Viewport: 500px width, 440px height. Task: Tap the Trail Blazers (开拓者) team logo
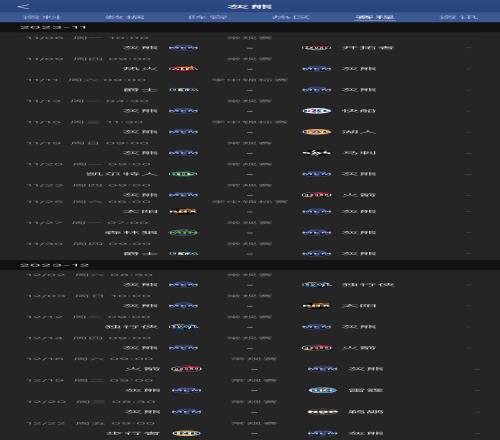[316, 48]
